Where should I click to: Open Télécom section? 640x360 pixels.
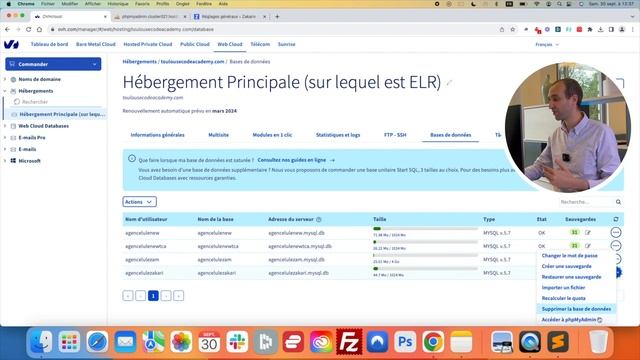click(x=260, y=44)
